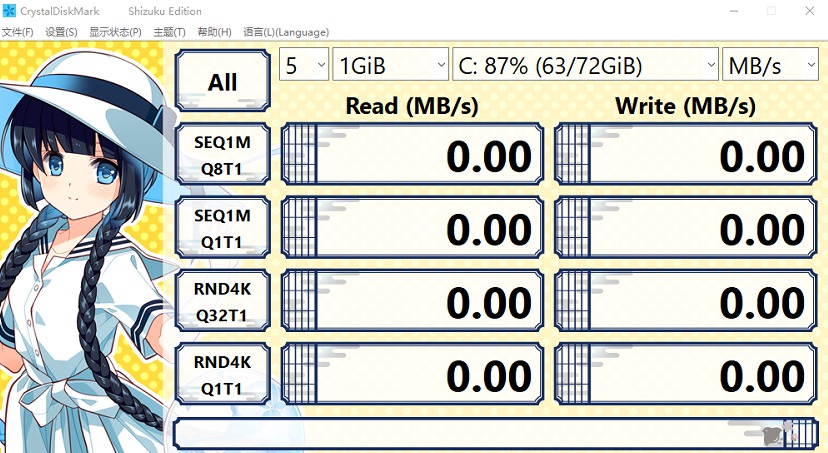The image size is (828, 453).
Task: Close the CrystalDiskMark window
Action: [810, 11]
